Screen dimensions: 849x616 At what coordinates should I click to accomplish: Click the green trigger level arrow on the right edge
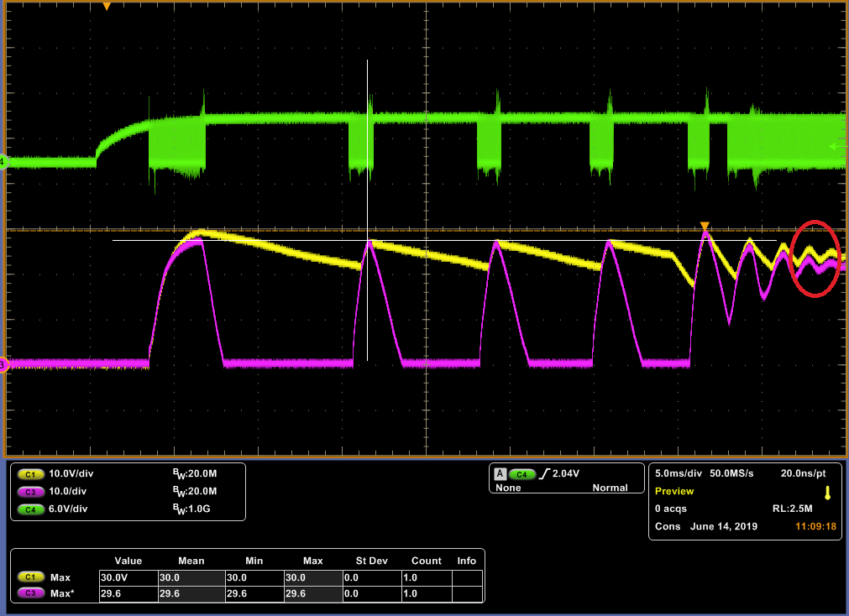838,146
